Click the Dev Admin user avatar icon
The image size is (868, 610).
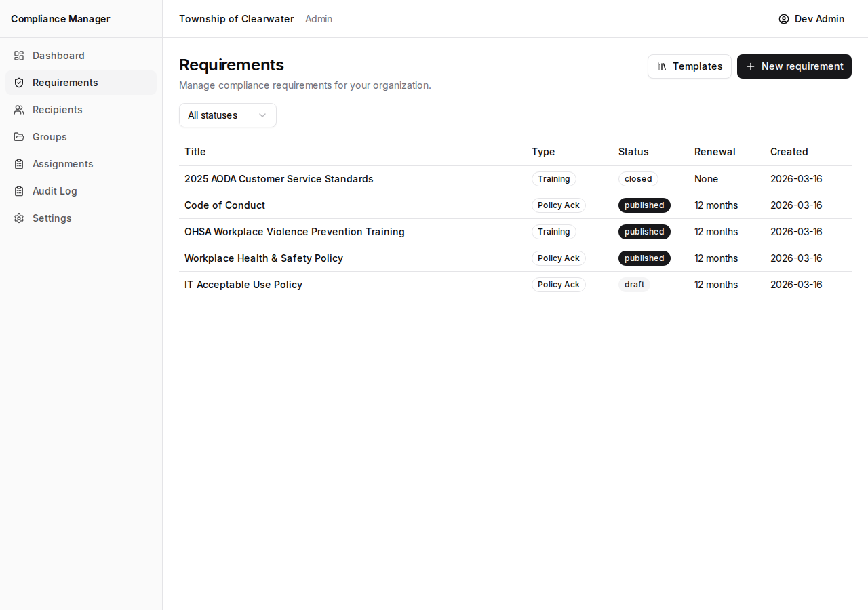click(x=784, y=19)
